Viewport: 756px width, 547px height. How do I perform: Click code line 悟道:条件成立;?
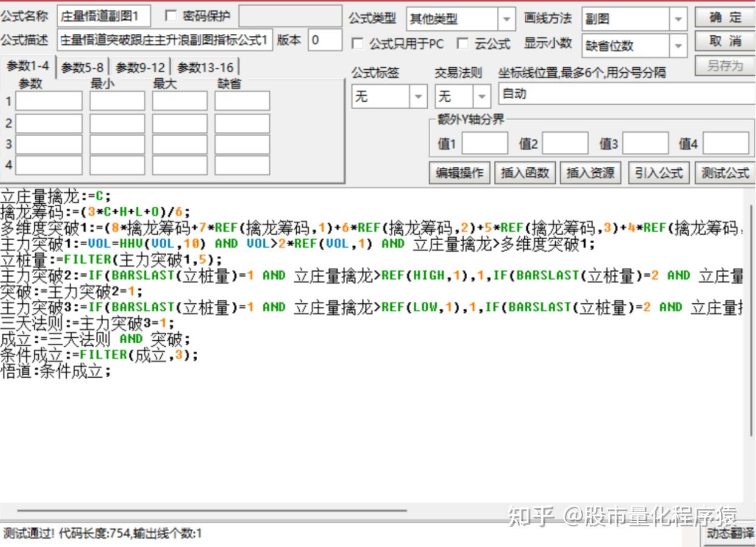pos(56,371)
